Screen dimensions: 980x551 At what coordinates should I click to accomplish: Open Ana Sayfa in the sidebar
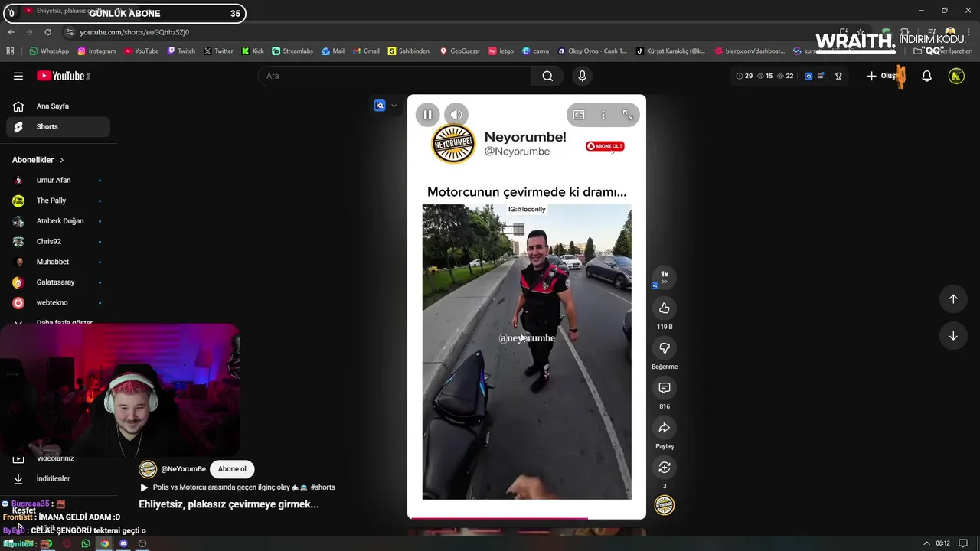pos(58,106)
